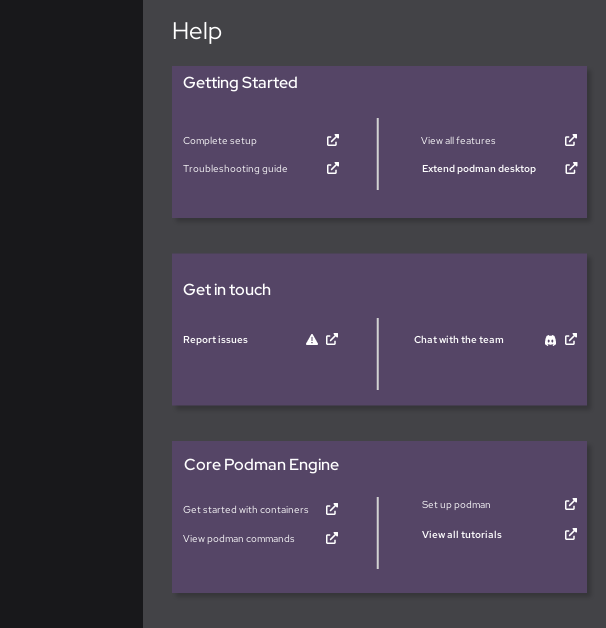Open external link icon for Chat with the team

pyautogui.click(x=571, y=339)
